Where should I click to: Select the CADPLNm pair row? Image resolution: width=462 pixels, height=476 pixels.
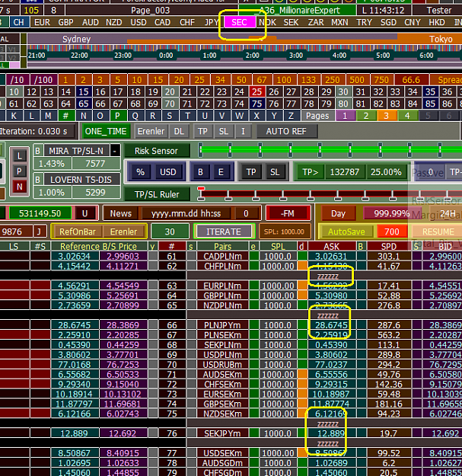[x=223, y=256]
